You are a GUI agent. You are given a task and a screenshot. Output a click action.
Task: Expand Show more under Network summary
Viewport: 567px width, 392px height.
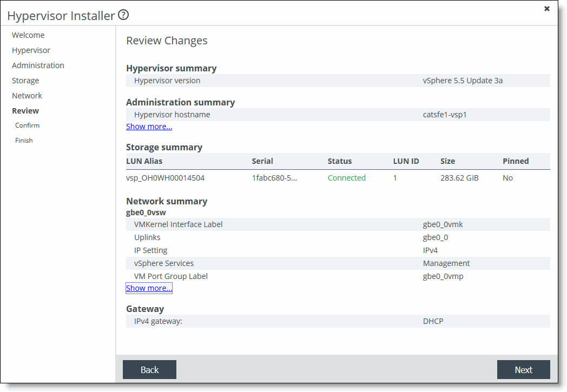click(x=149, y=288)
